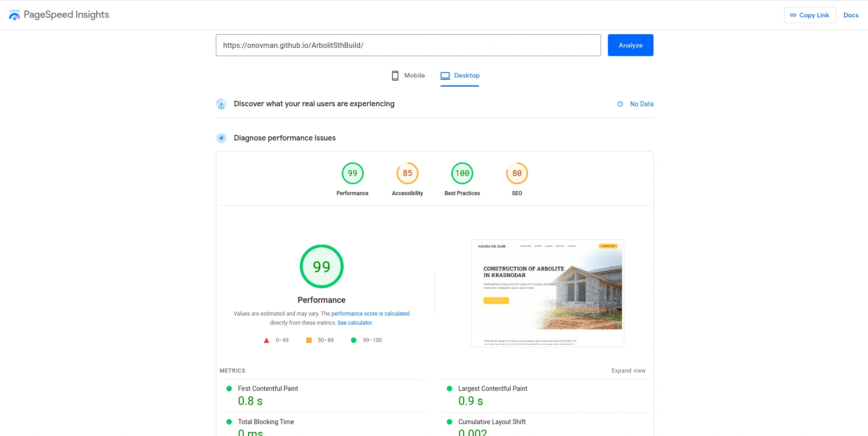Image resolution: width=868 pixels, height=436 pixels.
Task: Click the mobile phone icon
Action: coord(395,76)
